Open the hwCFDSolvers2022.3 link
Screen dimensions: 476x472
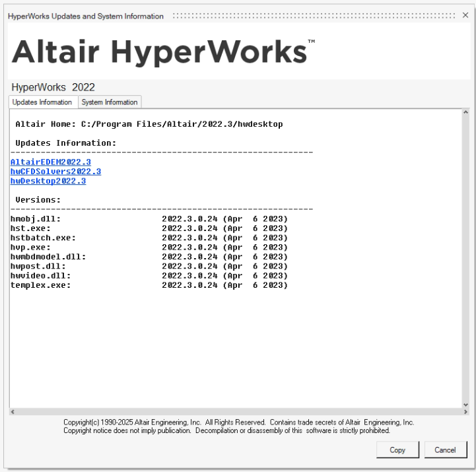coord(56,172)
